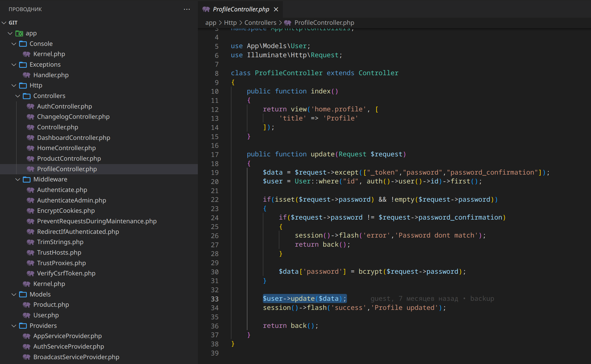Click the update function name on line 17
This screenshot has width=591, height=364.
tap(322, 154)
